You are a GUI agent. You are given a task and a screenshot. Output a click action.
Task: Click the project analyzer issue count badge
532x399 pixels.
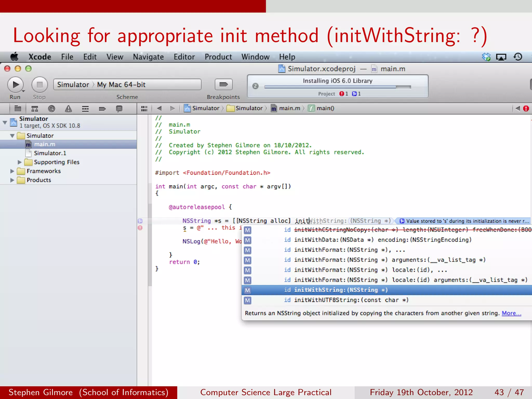pos(356,94)
